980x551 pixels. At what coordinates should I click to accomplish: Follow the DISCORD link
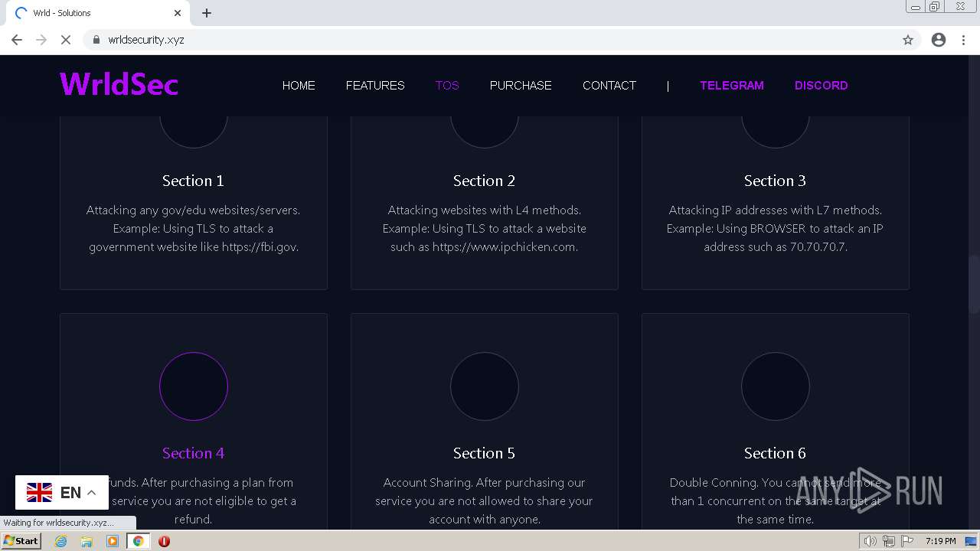point(822,86)
